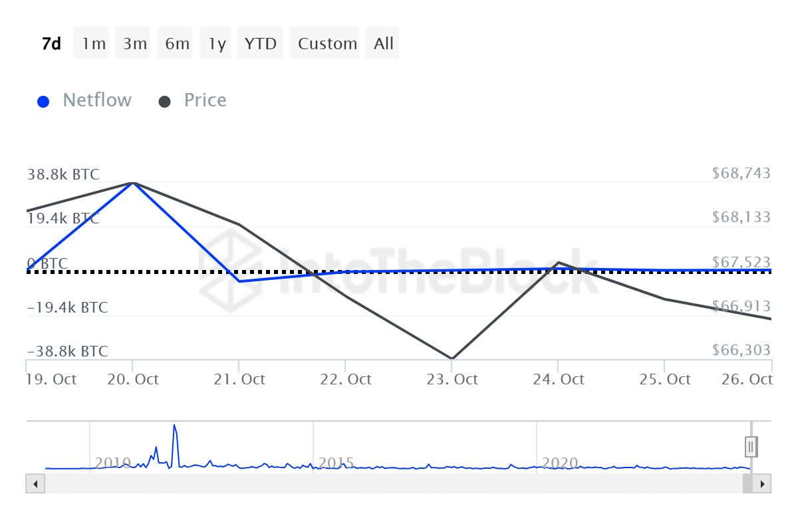Open the 1y view
This screenshot has width=798, height=532.
tap(215, 43)
